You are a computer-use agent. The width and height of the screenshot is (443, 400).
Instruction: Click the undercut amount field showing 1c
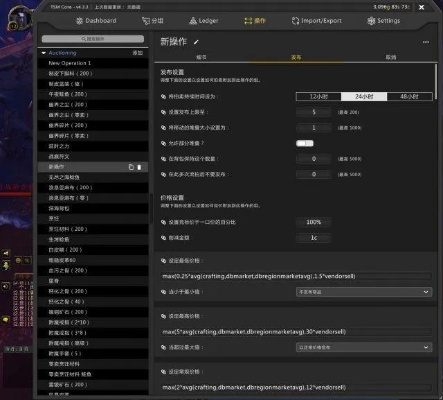tap(314, 238)
